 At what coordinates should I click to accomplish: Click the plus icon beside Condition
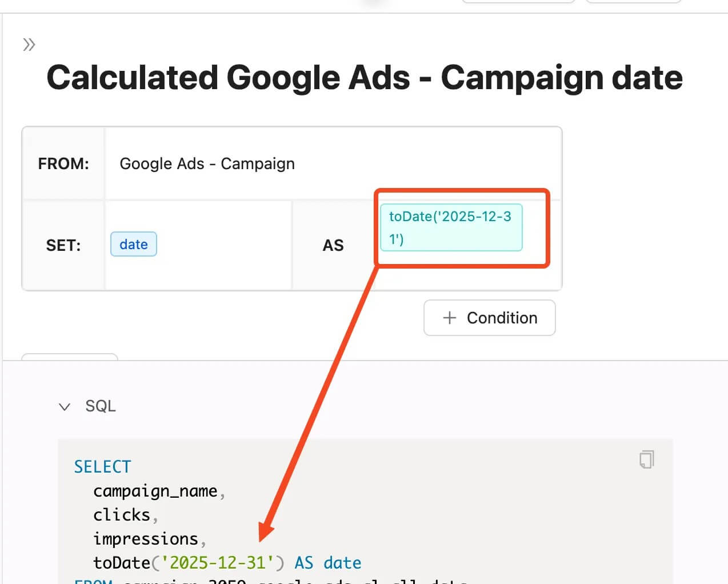pyautogui.click(x=450, y=318)
